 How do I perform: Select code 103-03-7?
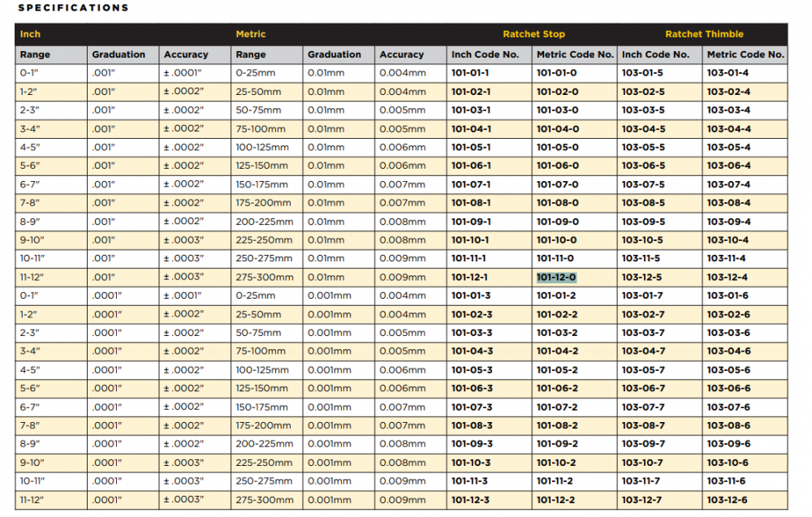[643, 333]
